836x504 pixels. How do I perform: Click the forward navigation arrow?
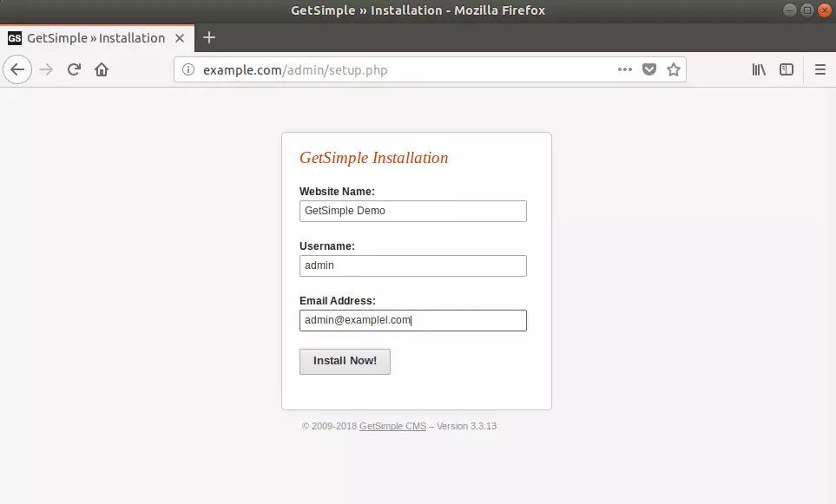46,69
